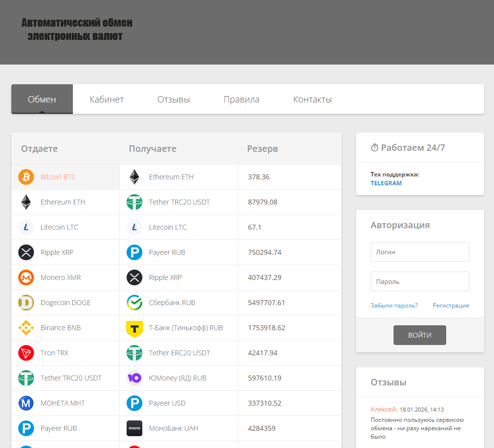494x448 pixels.
Task: Click the stopwatch icon beside Работаем 24/7
Action: tap(375, 147)
